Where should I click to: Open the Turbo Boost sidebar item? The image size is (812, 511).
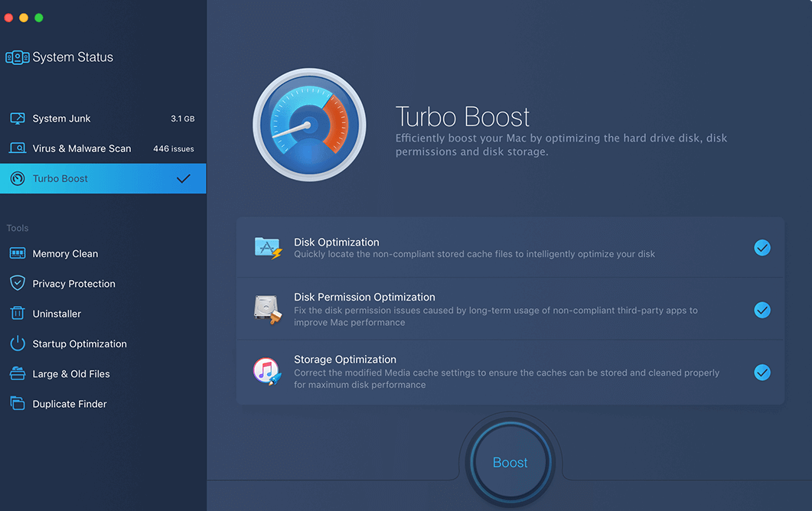[60, 179]
